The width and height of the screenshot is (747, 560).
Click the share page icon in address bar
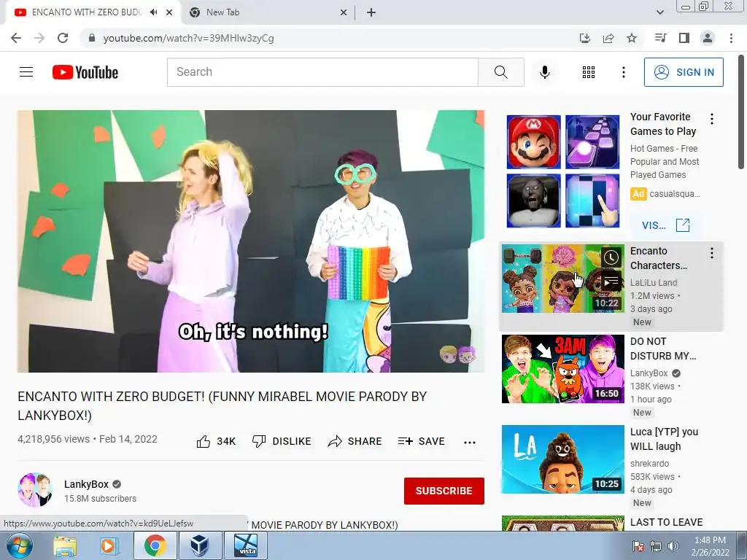point(608,38)
